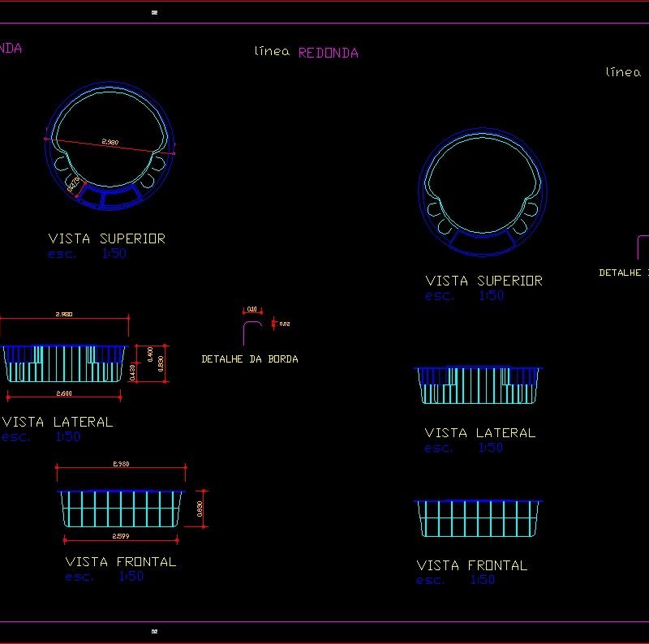
Task: Select the right VISTA LATERAL label
Action: point(479,433)
